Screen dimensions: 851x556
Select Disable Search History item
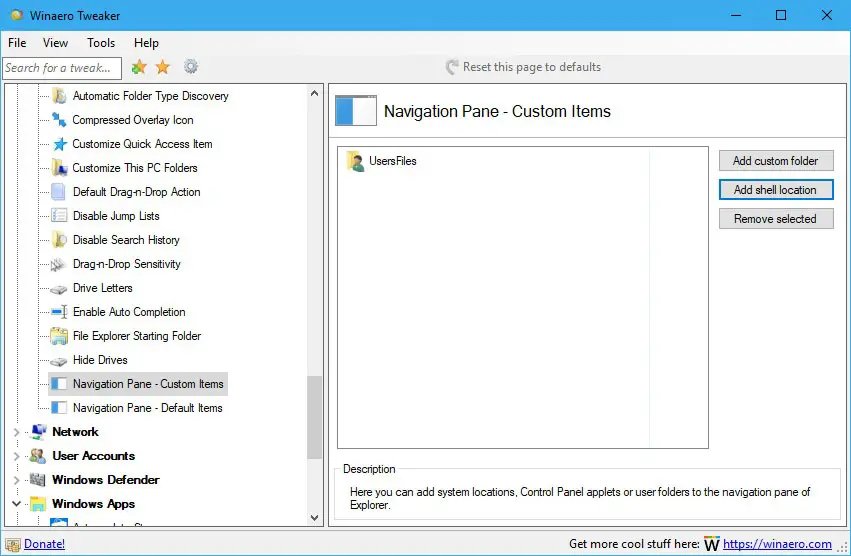click(126, 239)
